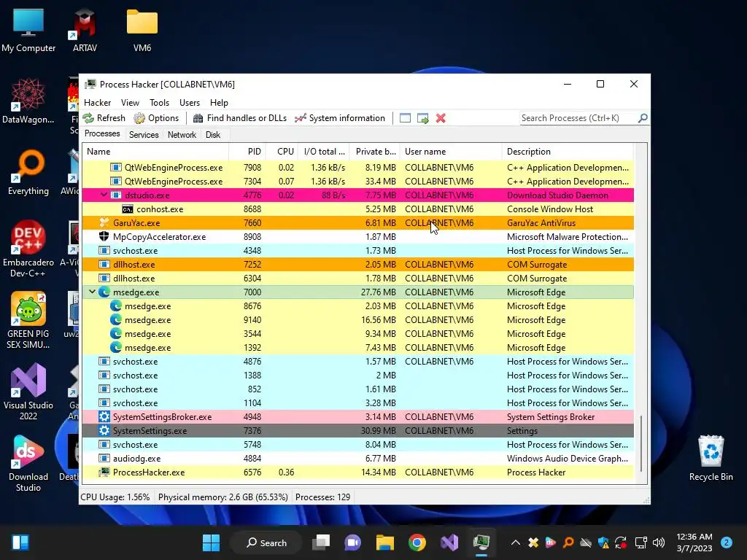
Task: Sort by the PID column header
Action: pyautogui.click(x=247, y=152)
